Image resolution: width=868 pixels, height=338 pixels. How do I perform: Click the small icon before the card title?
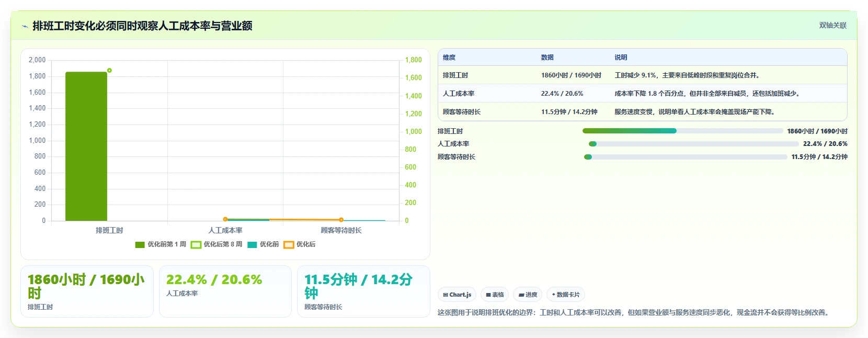pos(25,26)
